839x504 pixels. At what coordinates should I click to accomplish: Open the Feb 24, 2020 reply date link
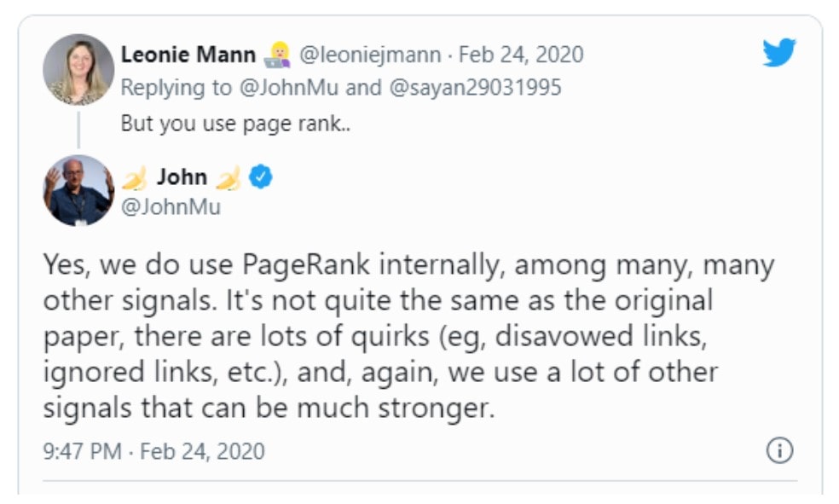tap(521, 55)
